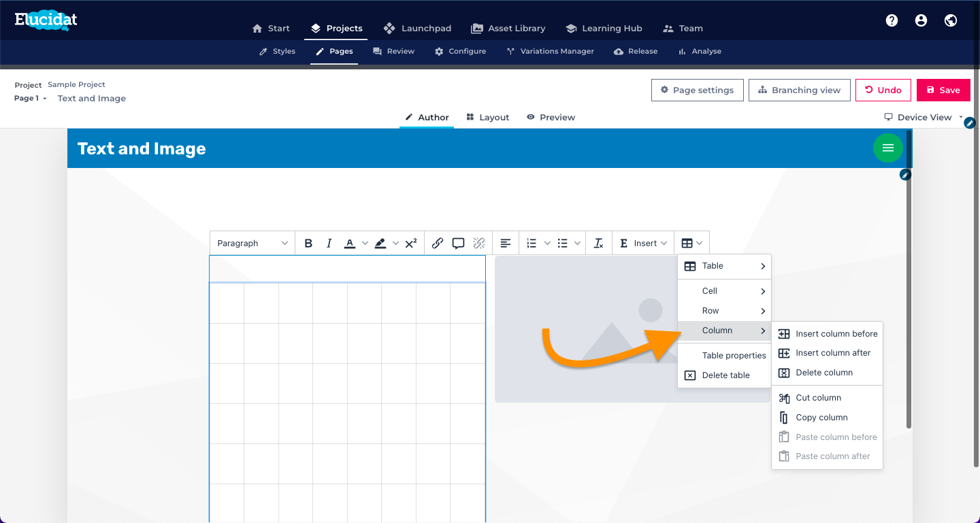Select Insert column after
Screen dimensions: 980x523
click(x=827, y=353)
